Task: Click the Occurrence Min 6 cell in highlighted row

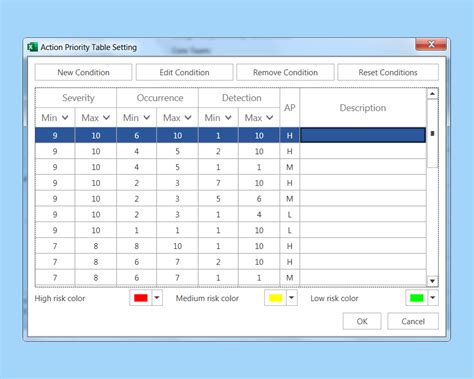Action: tap(136, 135)
